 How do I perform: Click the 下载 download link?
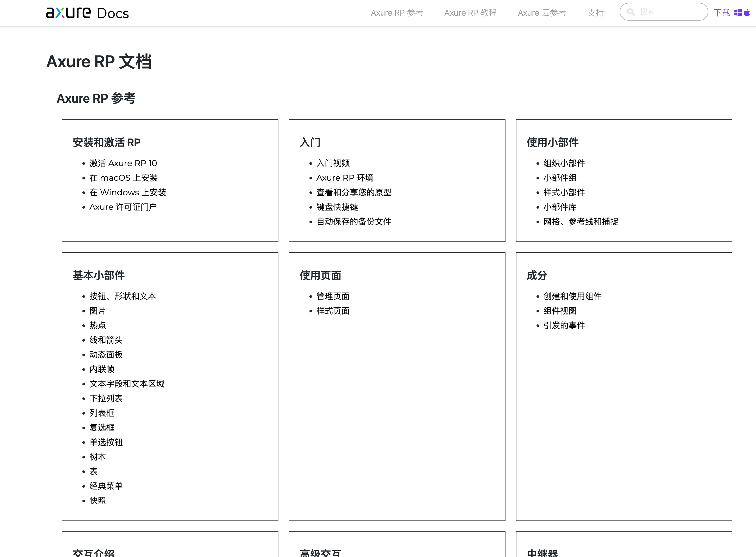pyautogui.click(x=722, y=13)
